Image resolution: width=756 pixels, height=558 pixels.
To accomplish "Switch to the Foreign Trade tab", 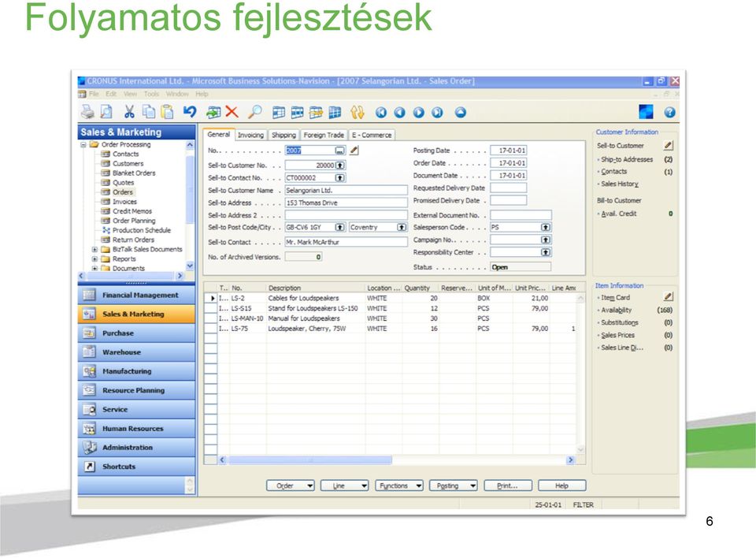I will 324,135.
